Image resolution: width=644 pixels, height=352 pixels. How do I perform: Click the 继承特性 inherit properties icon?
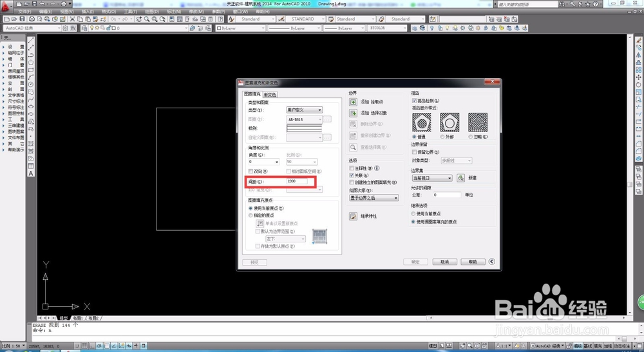353,217
